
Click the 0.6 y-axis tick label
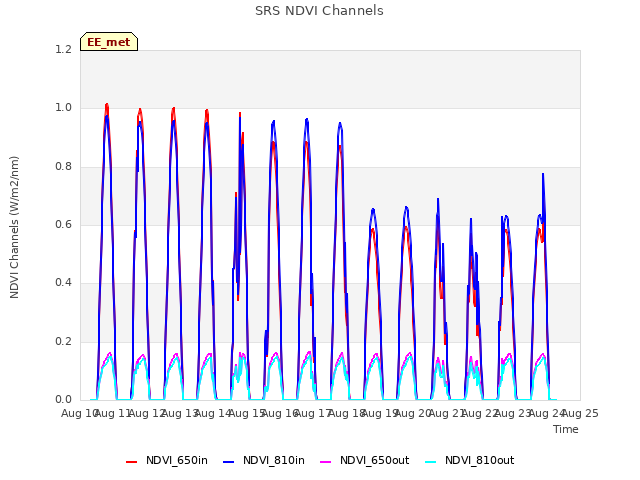tap(63, 224)
